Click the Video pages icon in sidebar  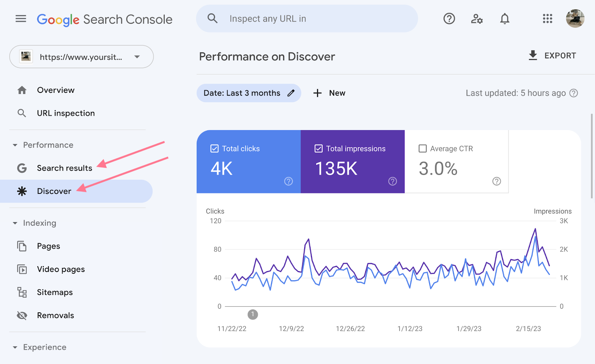(x=22, y=269)
